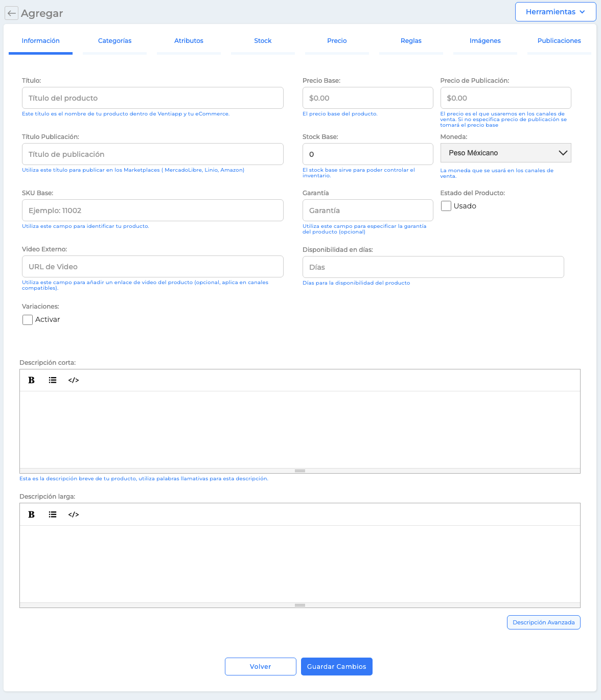Open code view in Descripción corta editor
This screenshot has height=700, width=601.
coord(74,380)
